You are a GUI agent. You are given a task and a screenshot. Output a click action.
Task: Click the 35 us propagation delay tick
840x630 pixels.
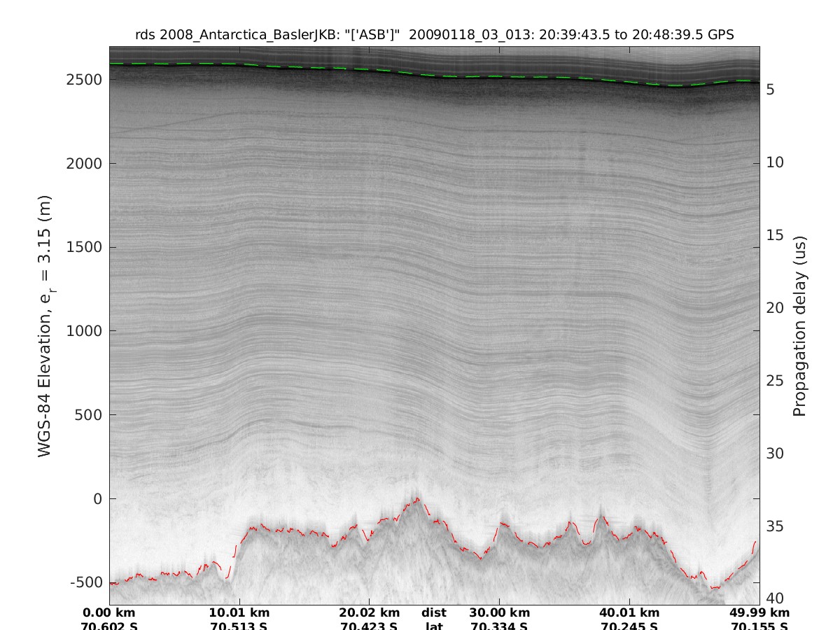pos(773,526)
